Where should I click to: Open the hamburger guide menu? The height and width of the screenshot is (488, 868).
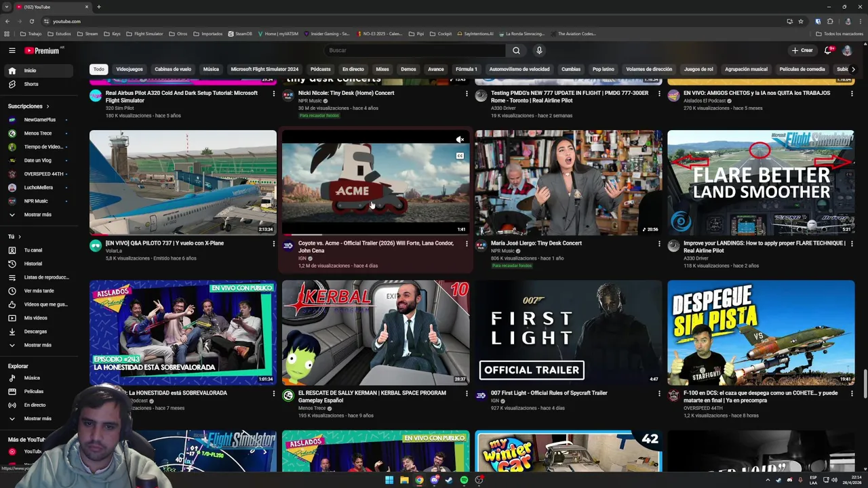(x=12, y=50)
